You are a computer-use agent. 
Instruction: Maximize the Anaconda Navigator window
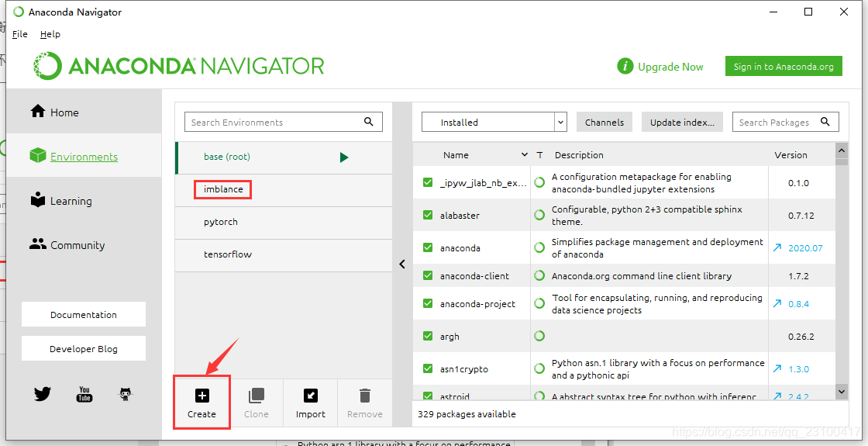tap(808, 12)
